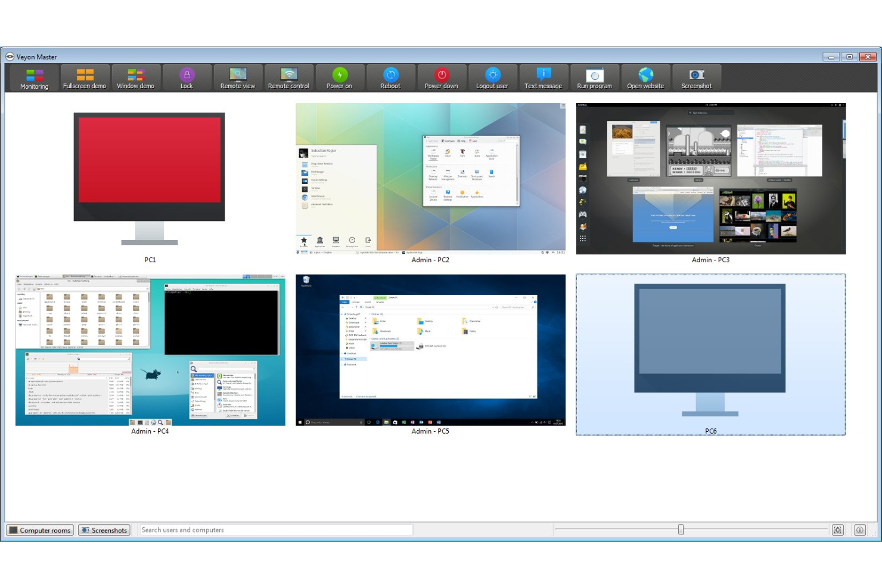Start a Remote control session
This screenshot has height=588, width=882.
288,77
